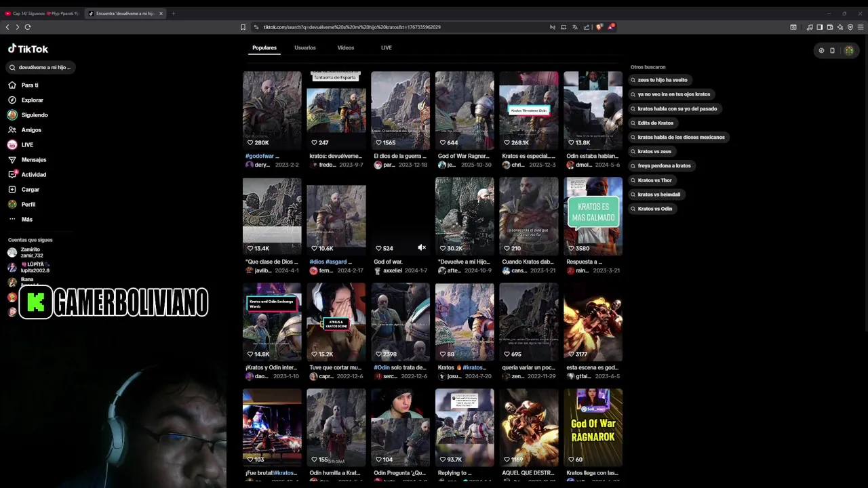Open the Leo AI sparkle icon
Viewport: 868px width, 488px height.
click(x=840, y=27)
